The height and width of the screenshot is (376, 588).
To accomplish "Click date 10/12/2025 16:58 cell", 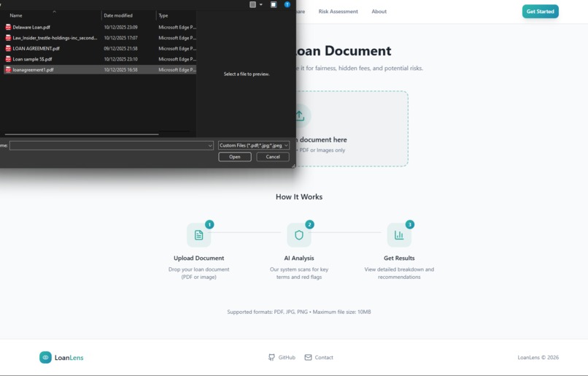I will [x=120, y=70].
